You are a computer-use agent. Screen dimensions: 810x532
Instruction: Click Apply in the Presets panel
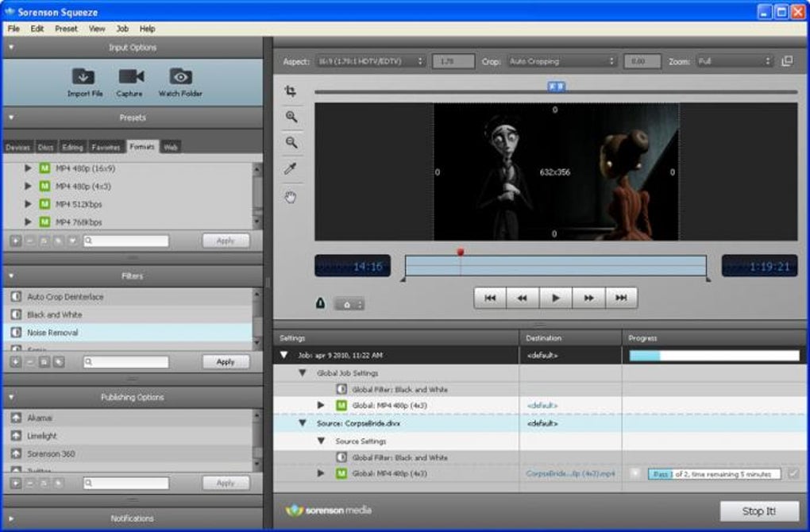[226, 241]
